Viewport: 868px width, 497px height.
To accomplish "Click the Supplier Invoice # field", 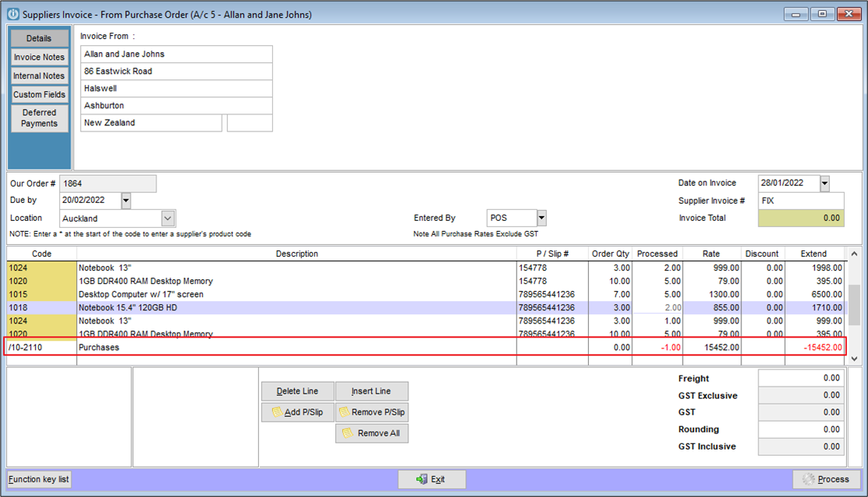I will [x=801, y=201].
